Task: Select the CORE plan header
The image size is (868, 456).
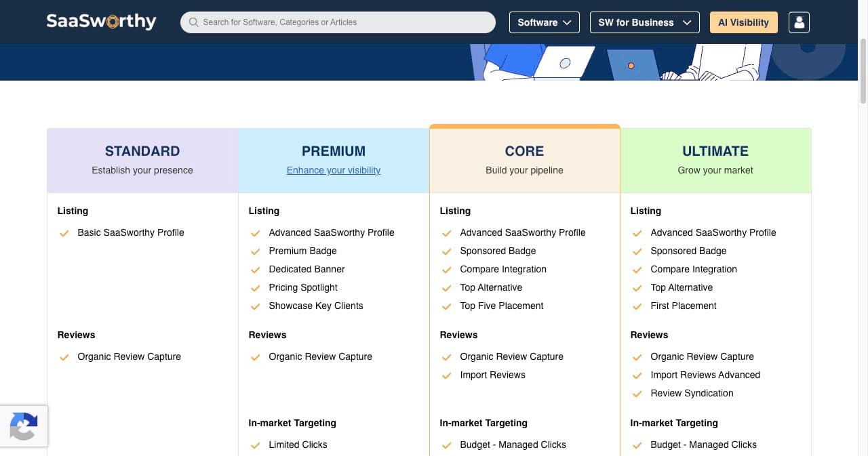Action: pos(525,159)
